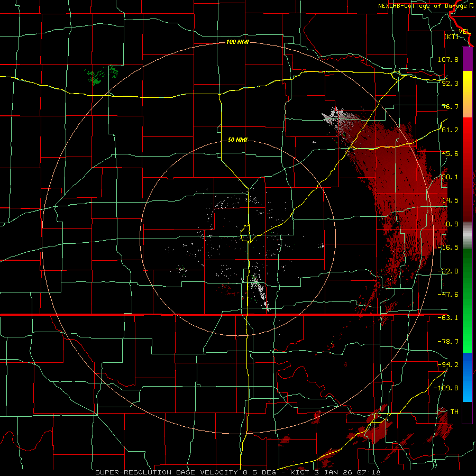Select the -32.0 velocity scale label
The width and height of the screenshot is (476, 476).
click(x=448, y=271)
